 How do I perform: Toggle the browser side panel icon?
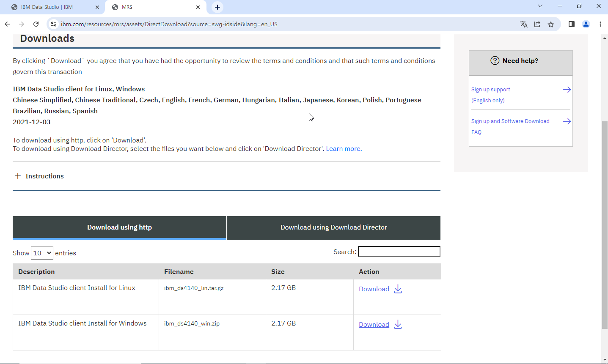click(572, 24)
